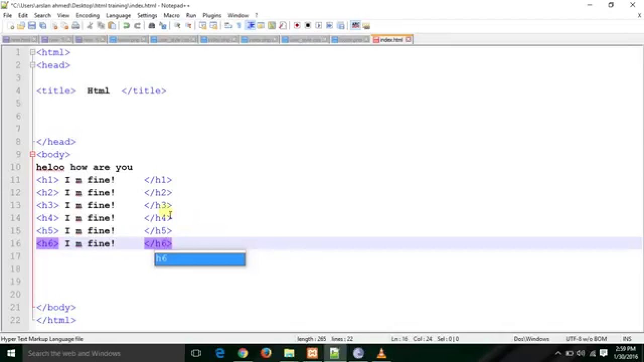Open the Macro menu

[172, 16]
